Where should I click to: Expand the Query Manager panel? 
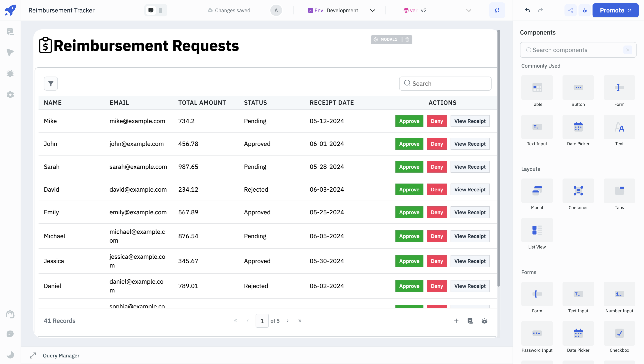33,355
